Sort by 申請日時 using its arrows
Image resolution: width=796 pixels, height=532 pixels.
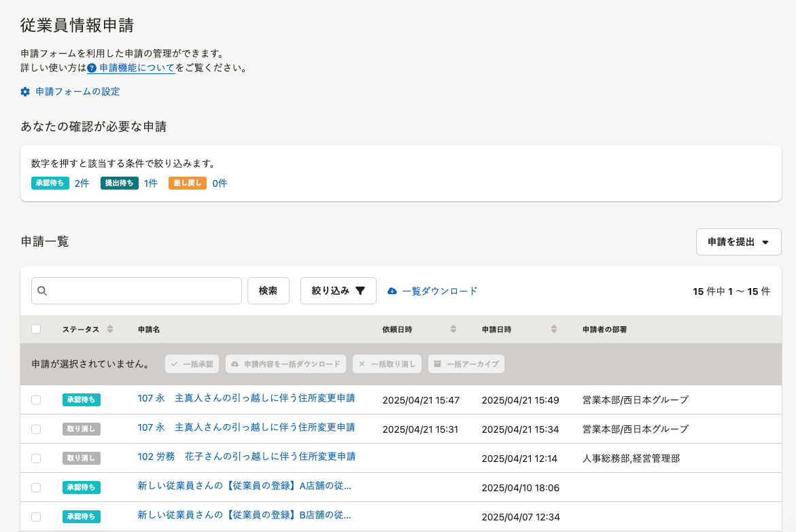(554, 330)
